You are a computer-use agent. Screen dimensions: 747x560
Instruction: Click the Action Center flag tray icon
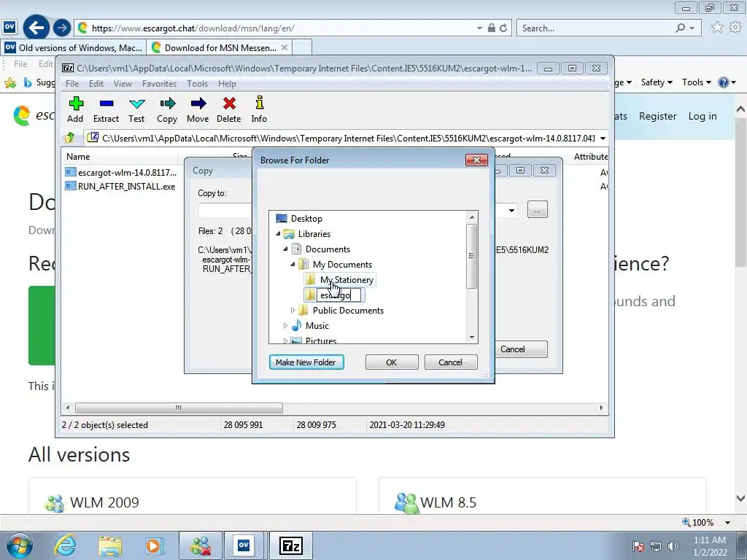pos(638,545)
